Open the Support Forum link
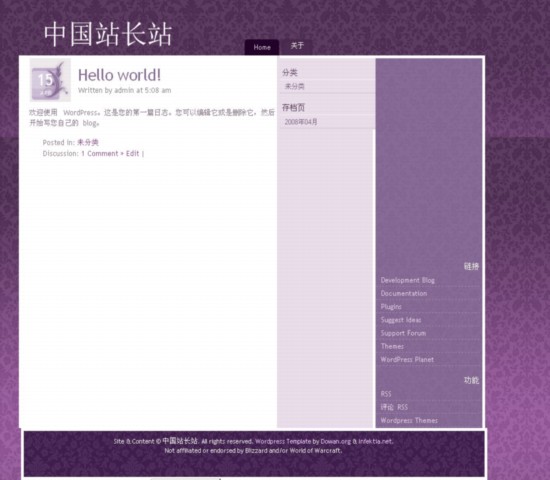Screen dimensions: 550x480 [x=403, y=333]
